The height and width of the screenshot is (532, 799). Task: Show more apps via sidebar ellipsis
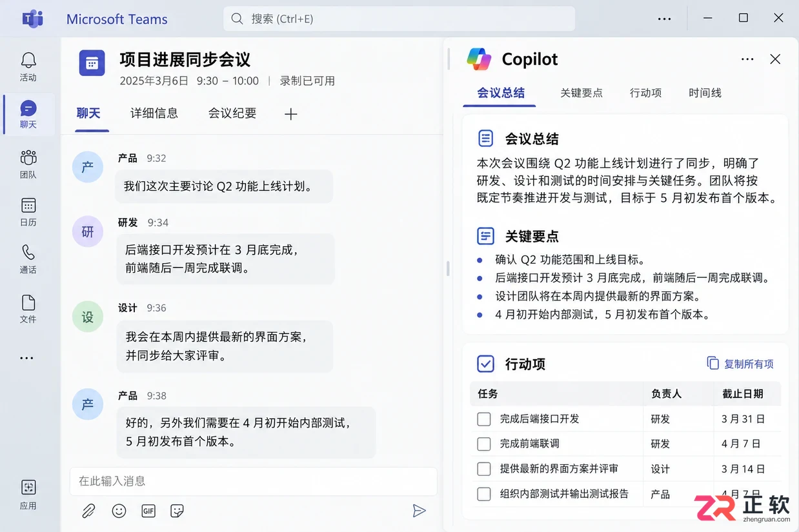[x=27, y=358]
